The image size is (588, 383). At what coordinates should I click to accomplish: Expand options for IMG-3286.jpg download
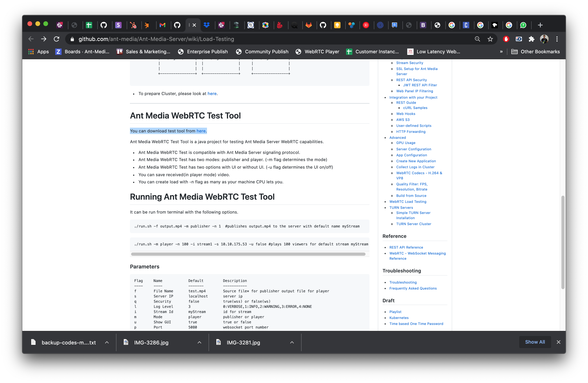click(x=199, y=342)
